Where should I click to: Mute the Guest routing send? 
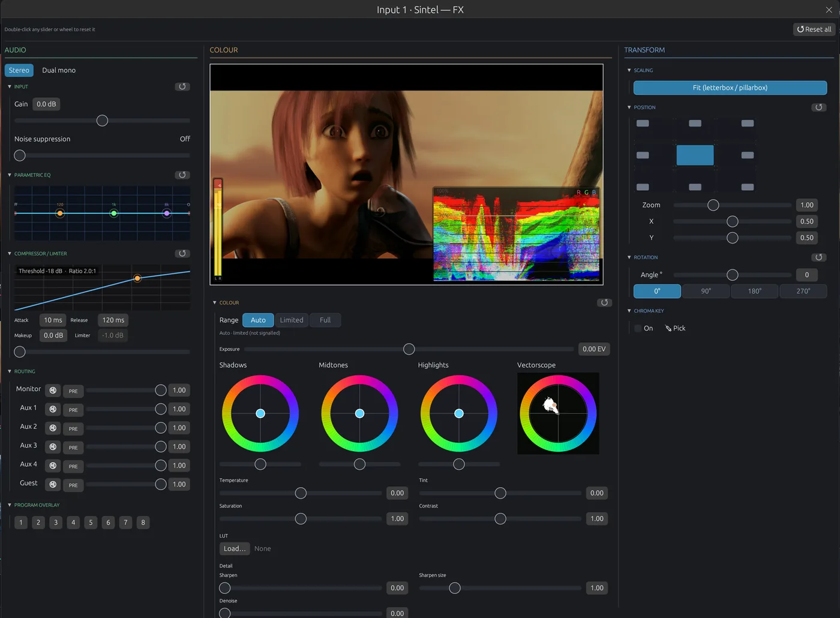53,484
